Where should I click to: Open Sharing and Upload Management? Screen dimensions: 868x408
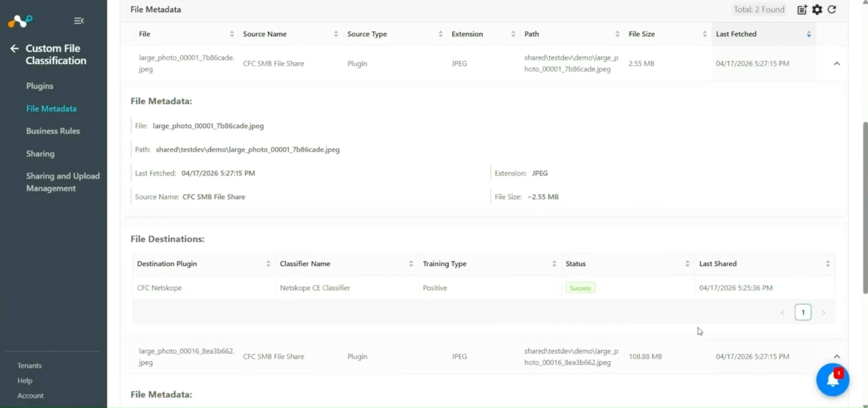tap(63, 182)
